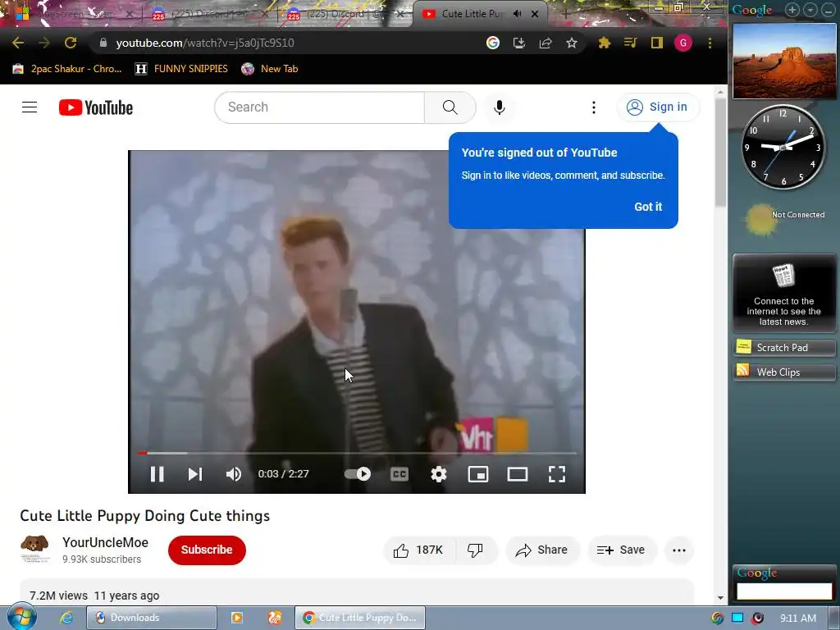
Task: Open 2pac Shakur bookmark
Action: pyautogui.click(x=67, y=69)
